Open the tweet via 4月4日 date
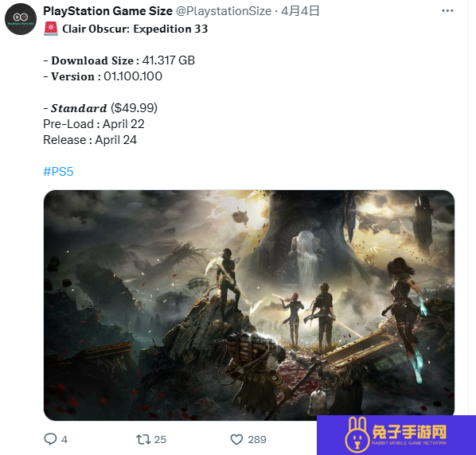 300,11
